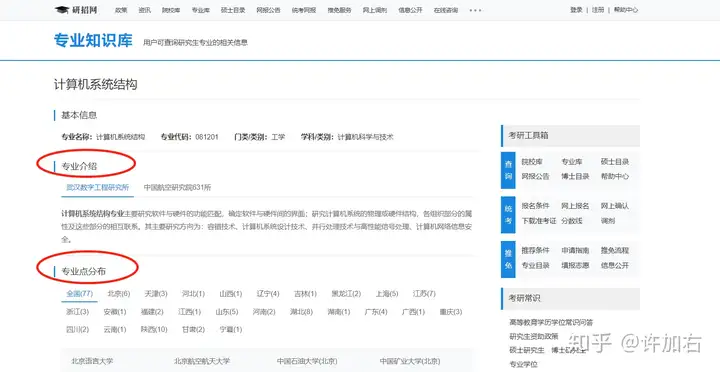The height and width of the screenshot is (372, 720).
Task: Select the 湖北(8) province tab
Action: pyautogui.click(x=301, y=312)
